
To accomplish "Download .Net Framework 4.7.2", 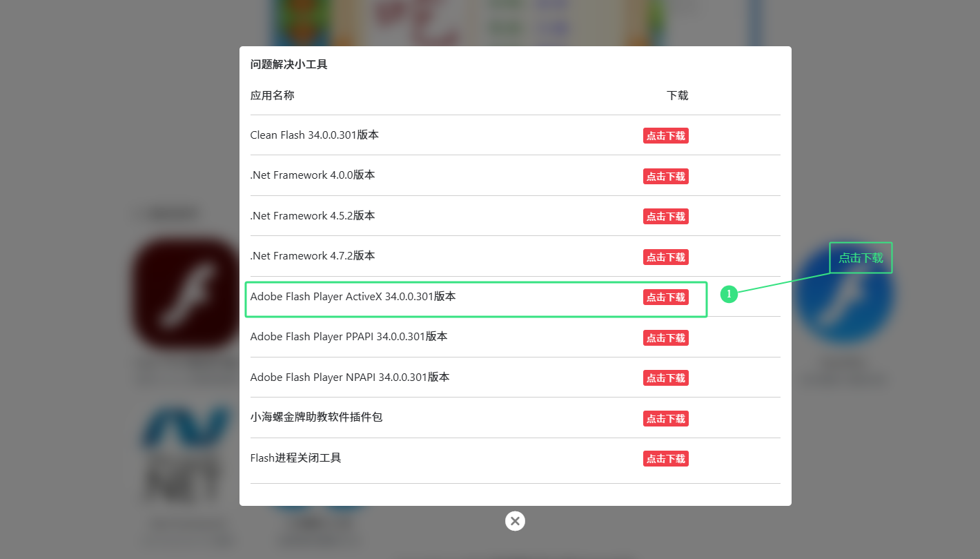I will point(665,257).
